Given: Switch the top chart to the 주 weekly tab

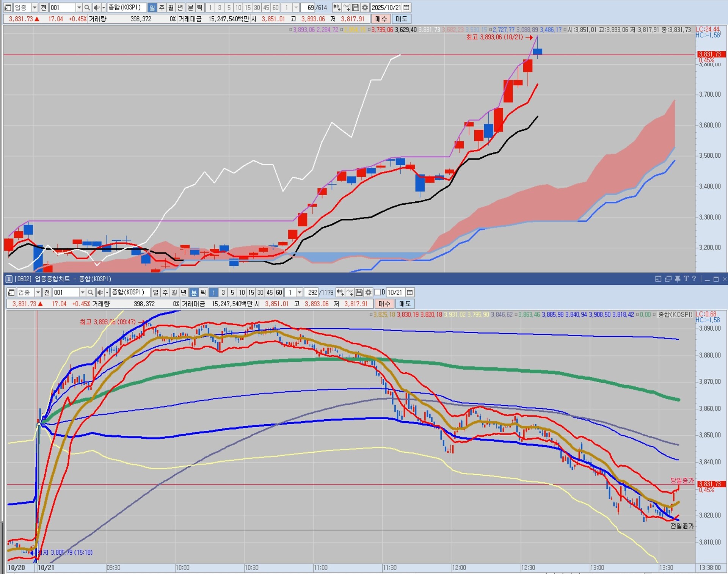Looking at the screenshot, I should 162,8.
